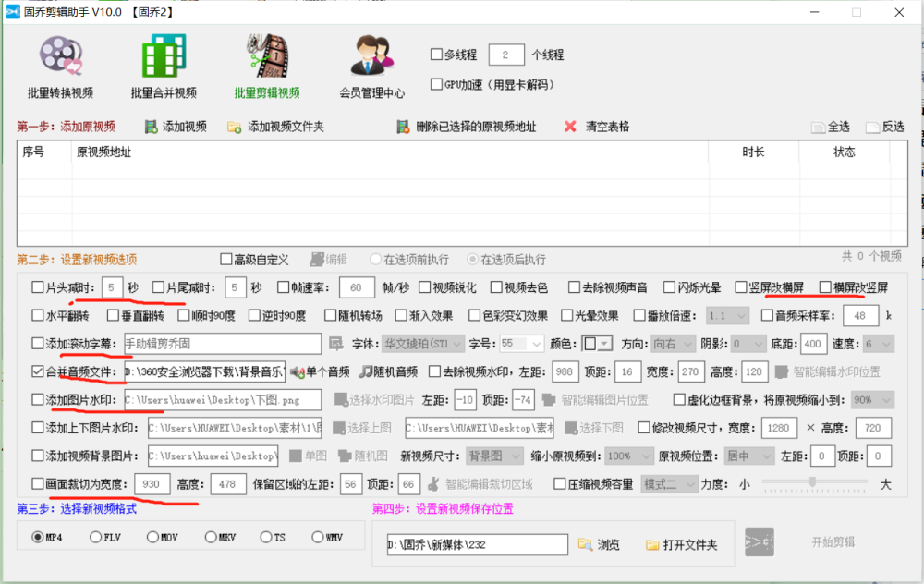Click the 浏览 button for save location
Image resolution: width=924 pixels, height=584 pixels.
pos(599,544)
